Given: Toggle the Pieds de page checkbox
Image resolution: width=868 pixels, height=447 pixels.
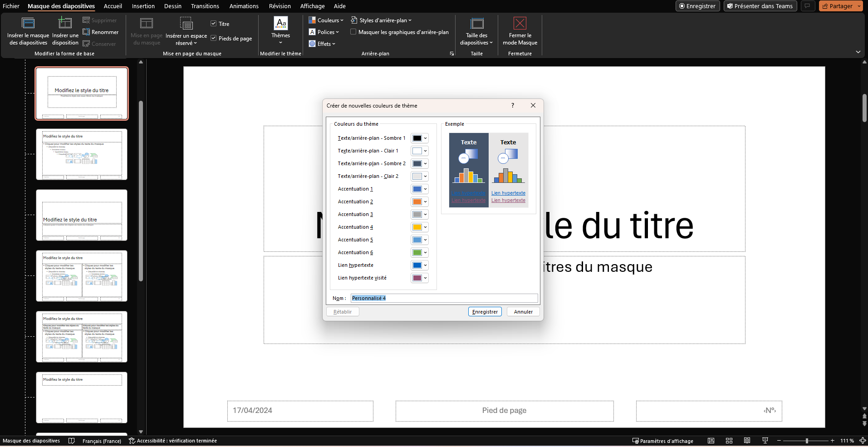Looking at the screenshot, I should [x=213, y=38].
